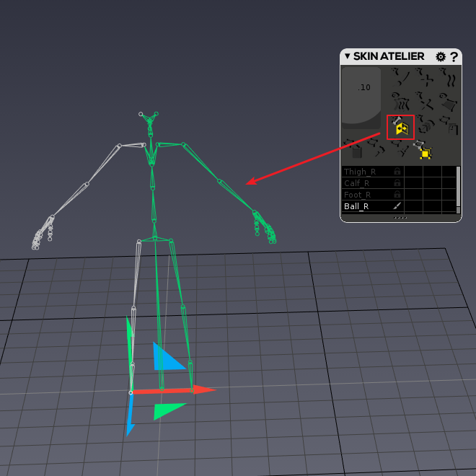Select the mesh with branch icon

[400, 148]
